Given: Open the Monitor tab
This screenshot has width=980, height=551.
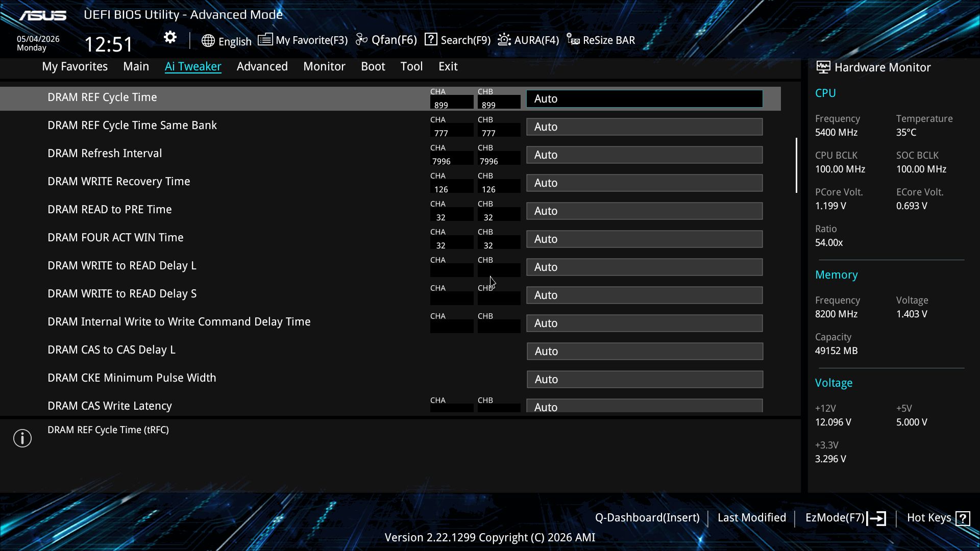Looking at the screenshot, I should point(324,66).
